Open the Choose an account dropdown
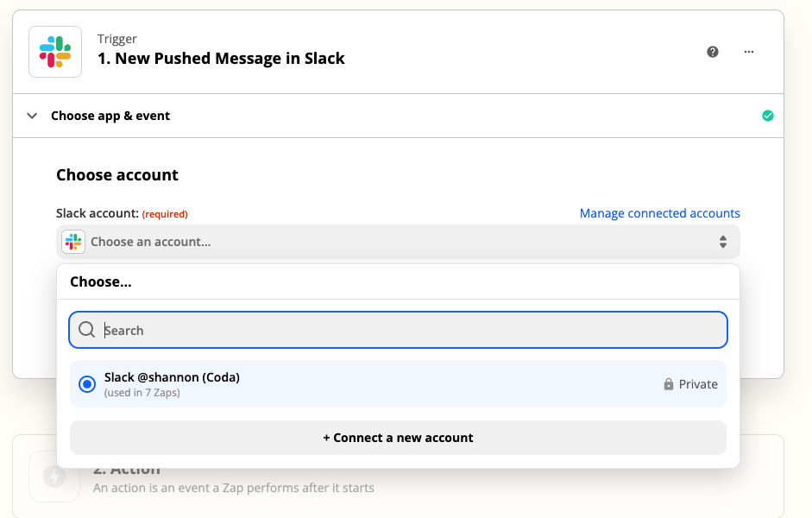The width and height of the screenshot is (812, 518). point(397,242)
